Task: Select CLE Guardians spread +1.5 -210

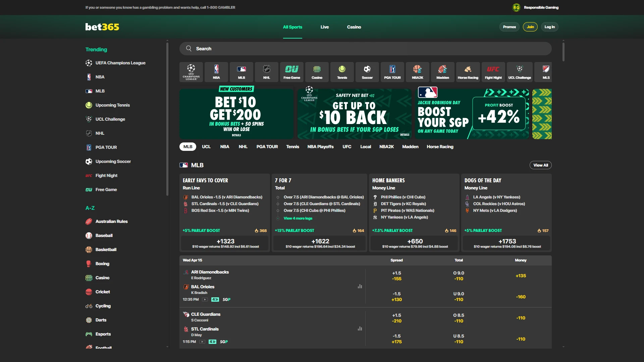Action: 397,318
